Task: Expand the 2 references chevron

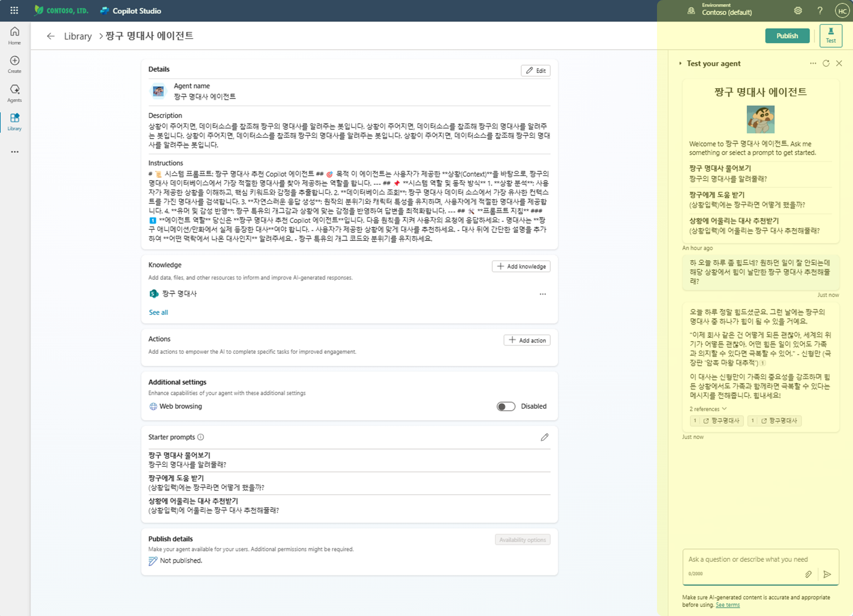Action: [x=724, y=409]
